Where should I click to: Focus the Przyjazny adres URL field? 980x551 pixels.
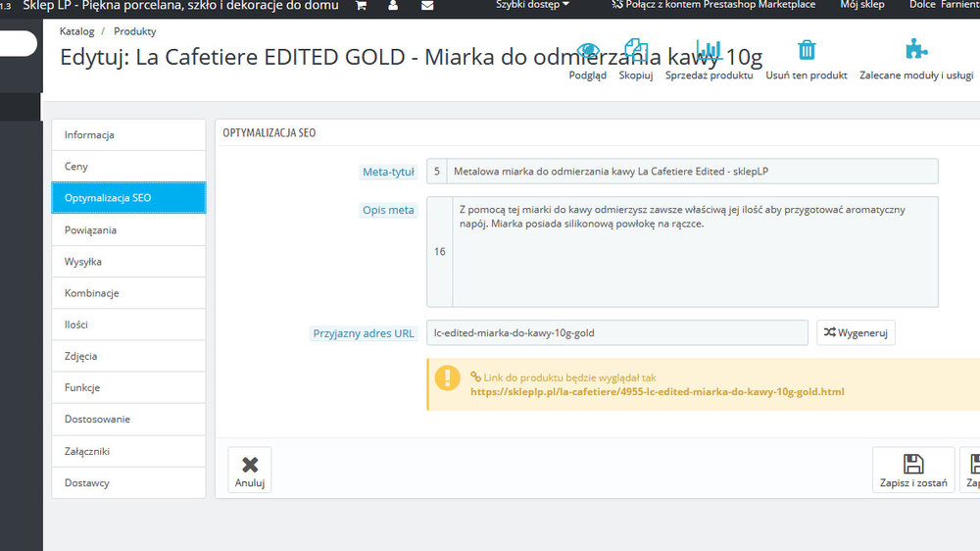(x=616, y=332)
